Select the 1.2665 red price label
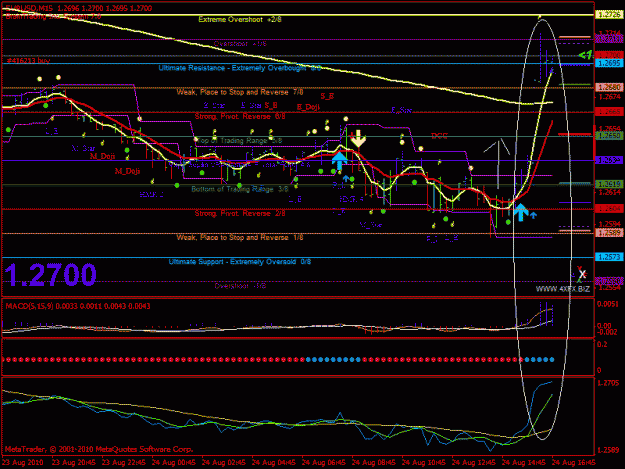Image resolution: width=625 pixels, height=469 pixels. pyautogui.click(x=609, y=112)
